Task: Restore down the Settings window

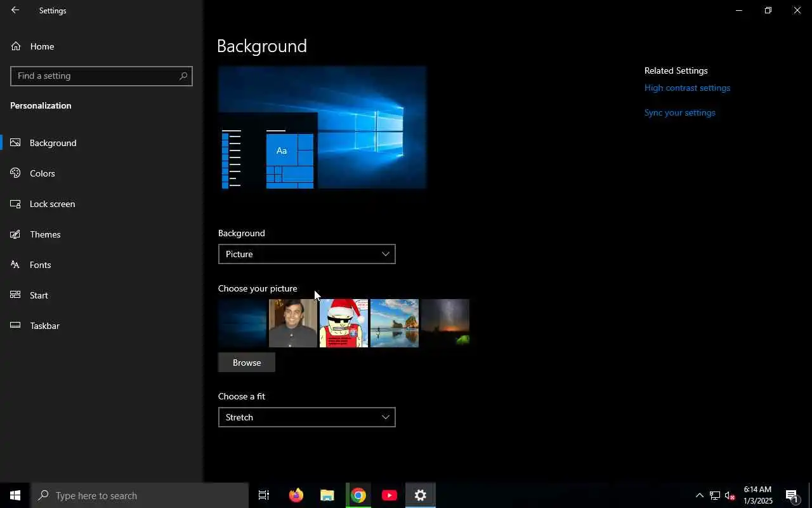Action: coord(768,10)
